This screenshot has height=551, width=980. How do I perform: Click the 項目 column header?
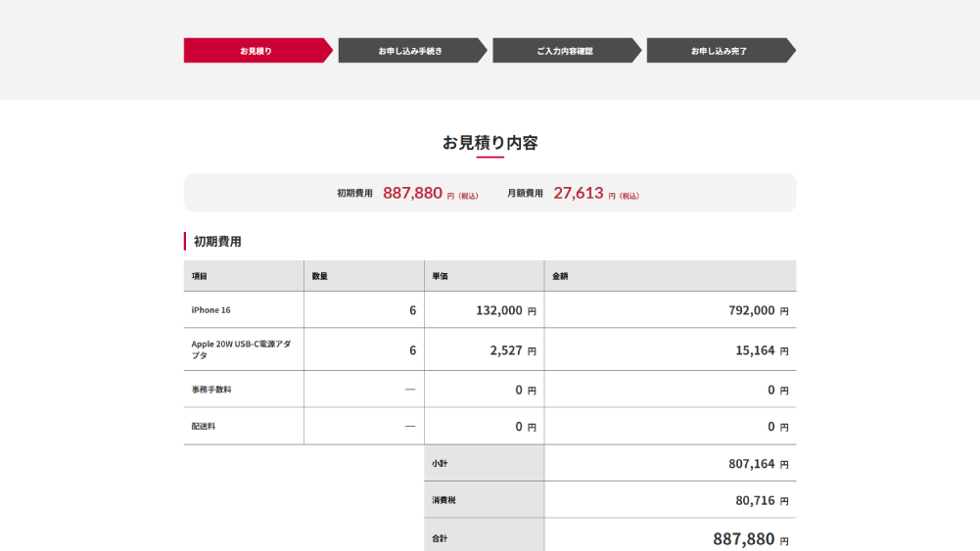(200, 277)
